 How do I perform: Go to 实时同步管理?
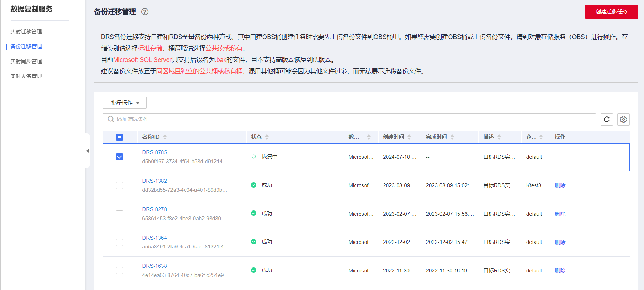point(26,62)
